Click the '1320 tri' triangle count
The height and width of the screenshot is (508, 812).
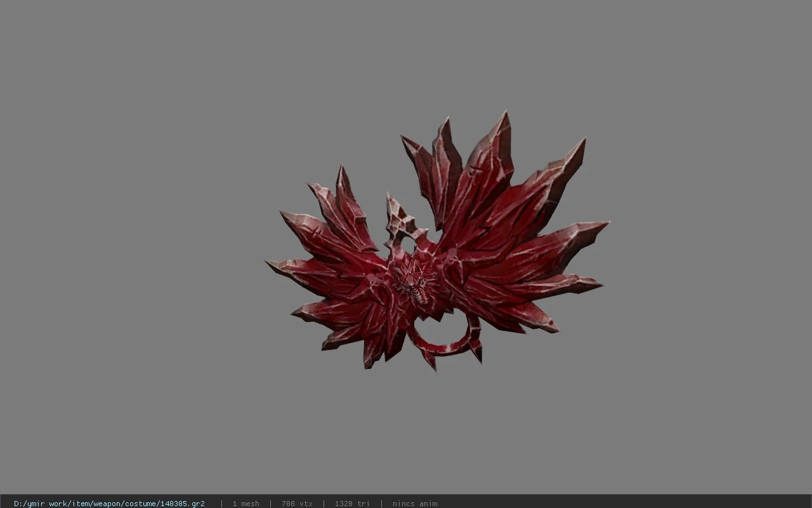[x=352, y=504]
